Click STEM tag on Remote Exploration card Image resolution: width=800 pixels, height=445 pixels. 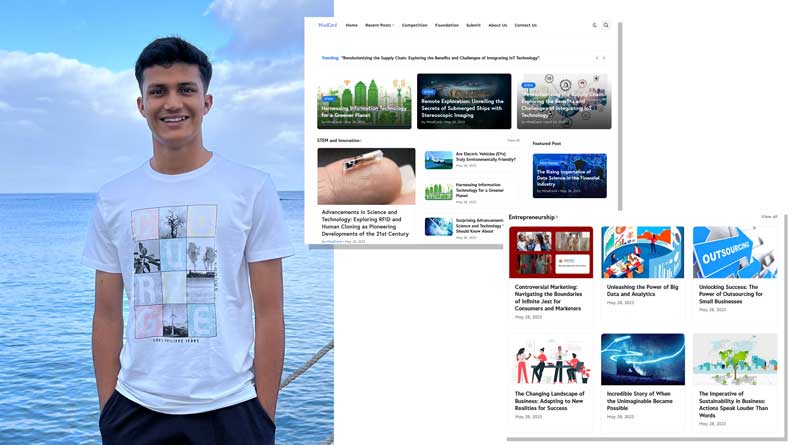point(428,92)
